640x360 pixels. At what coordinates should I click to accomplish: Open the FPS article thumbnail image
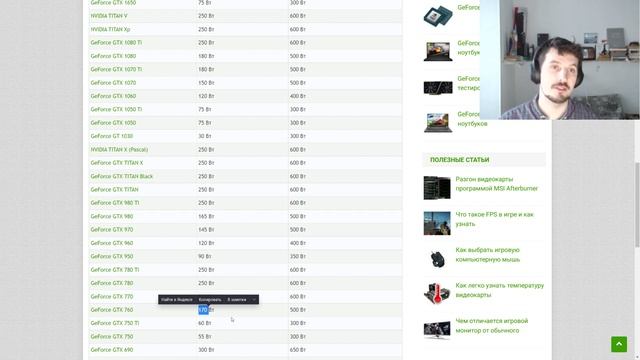tap(437, 223)
